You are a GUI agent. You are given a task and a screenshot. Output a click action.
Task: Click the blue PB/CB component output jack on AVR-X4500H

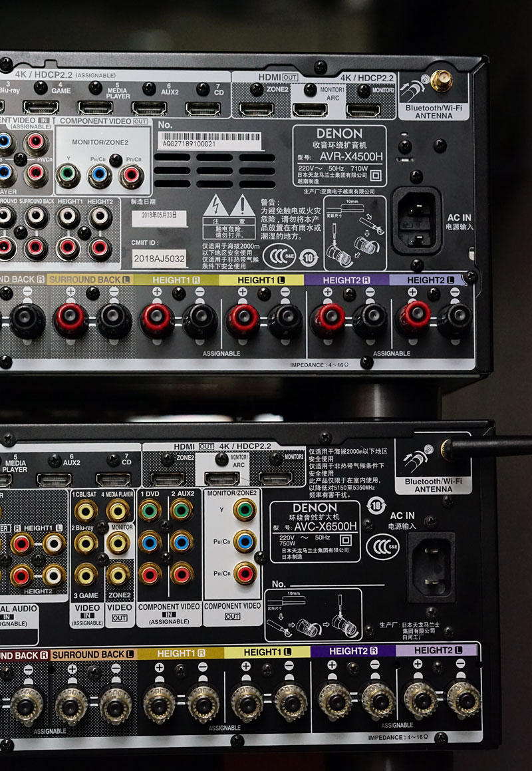(99, 176)
